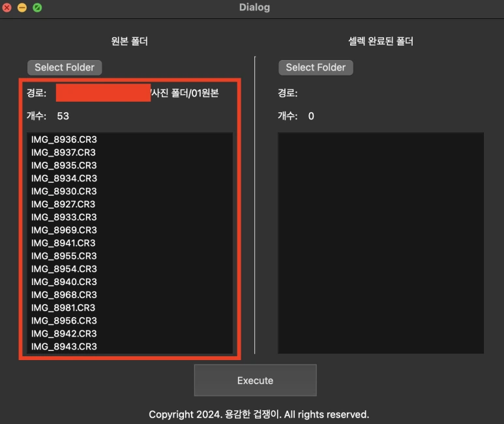This screenshot has height=424, width=504.
Task: Select IMG_8969.CR3 in file list
Action: coord(130,230)
